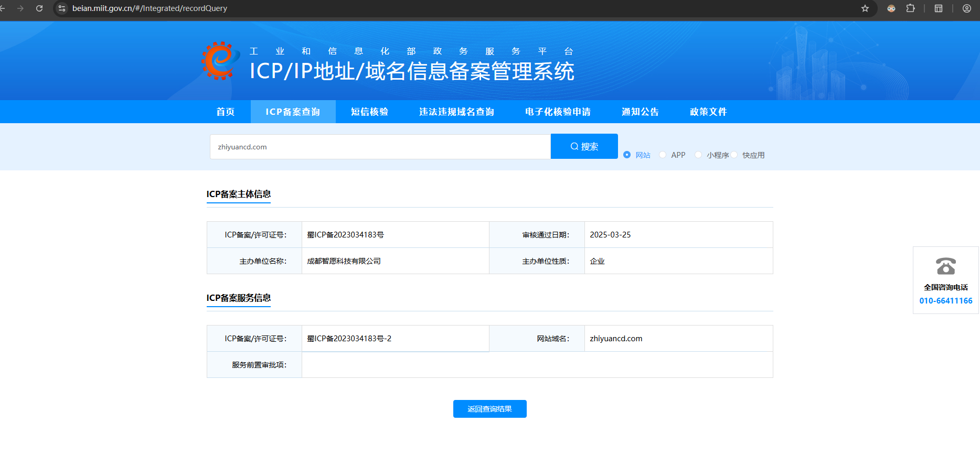Click the 主办单位性质 label
Image resolution: width=980 pixels, height=466 pixels.
coord(546,261)
